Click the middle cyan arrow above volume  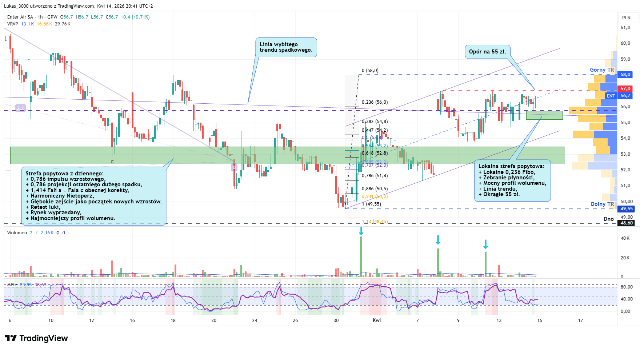[438, 240]
